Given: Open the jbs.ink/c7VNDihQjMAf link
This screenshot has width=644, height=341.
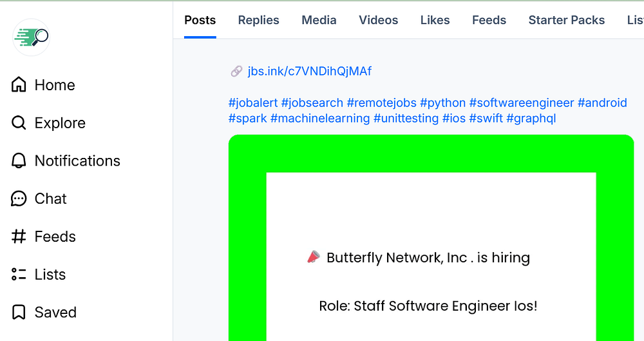Looking at the screenshot, I should tap(309, 71).
